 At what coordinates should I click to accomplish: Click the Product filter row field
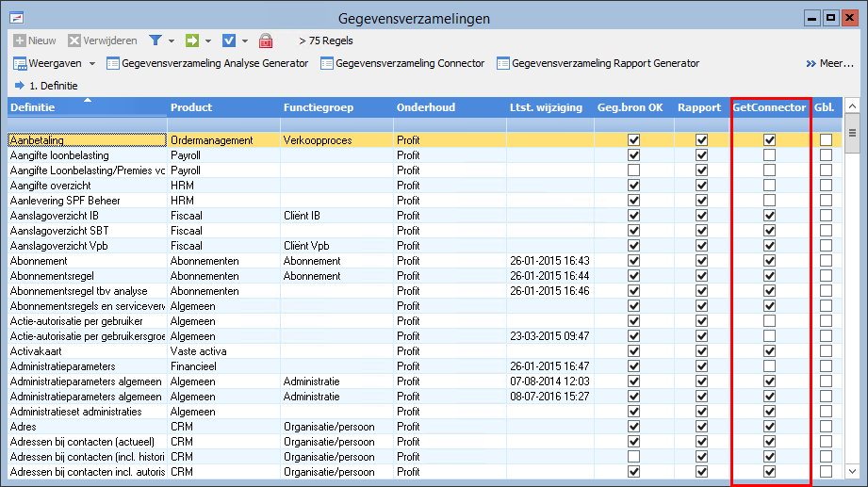pyautogui.click(x=223, y=124)
